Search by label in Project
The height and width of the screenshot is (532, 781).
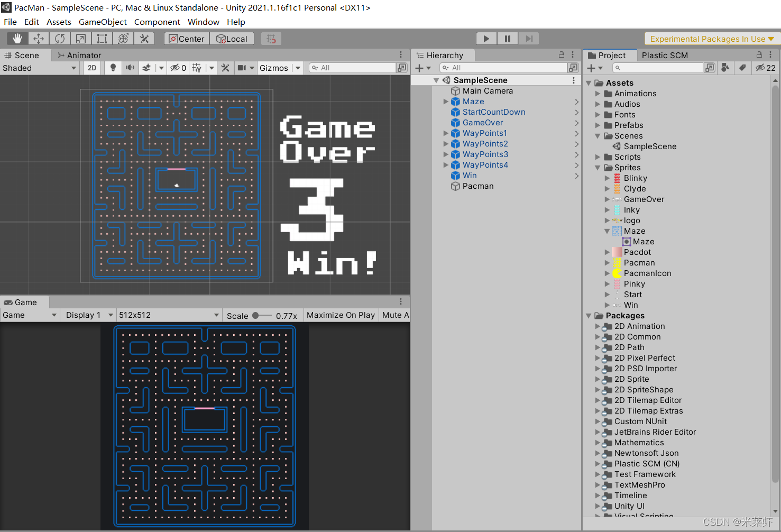(742, 68)
